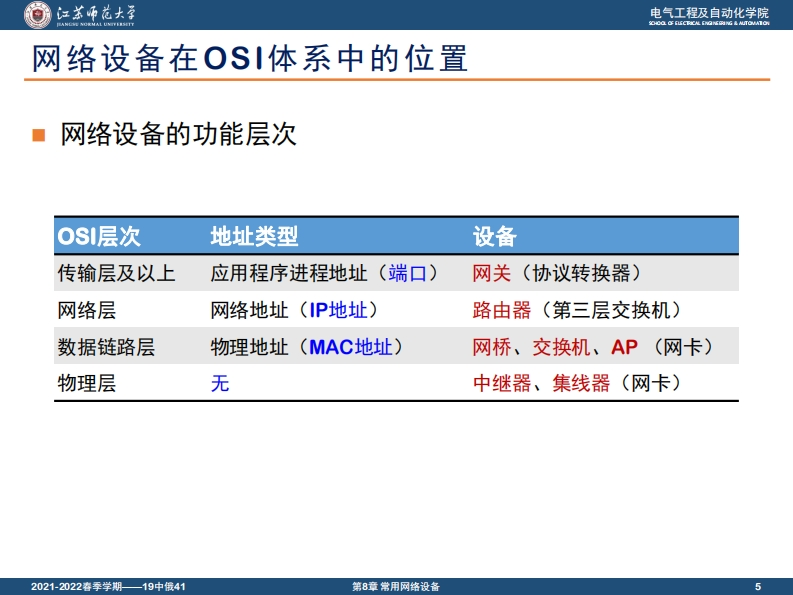Click the red 交换机 device text
Viewport: 793px width, 595px height.
tap(561, 347)
